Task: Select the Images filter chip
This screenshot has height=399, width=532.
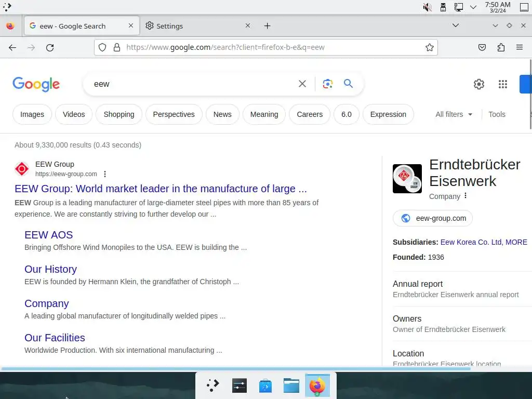Action: pyautogui.click(x=32, y=114)
